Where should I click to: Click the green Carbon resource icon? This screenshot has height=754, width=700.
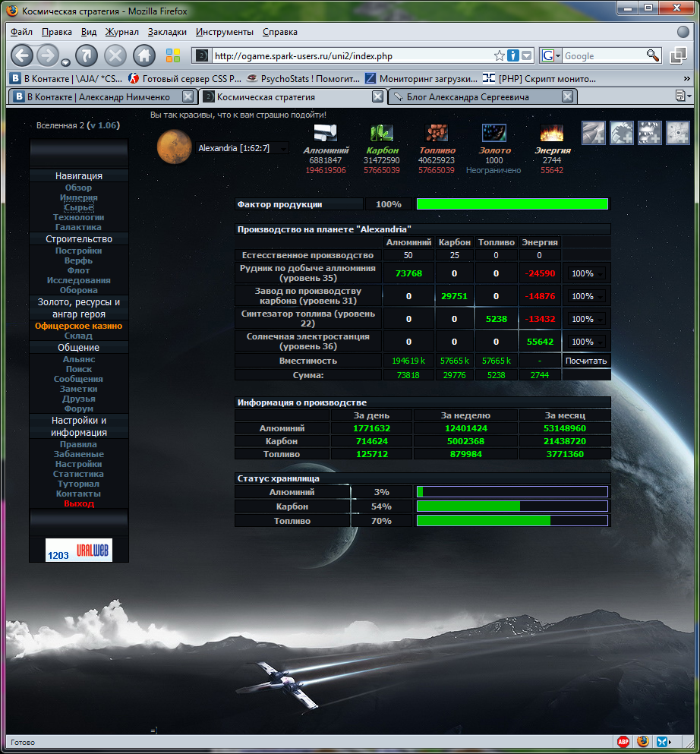click(x=382, y=133)
